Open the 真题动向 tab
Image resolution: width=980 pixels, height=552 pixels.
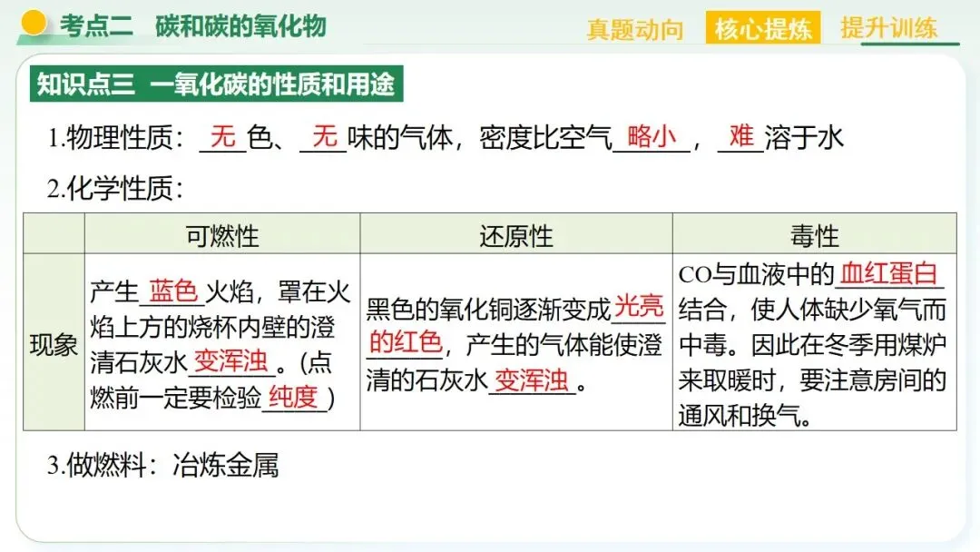point(635,29)
